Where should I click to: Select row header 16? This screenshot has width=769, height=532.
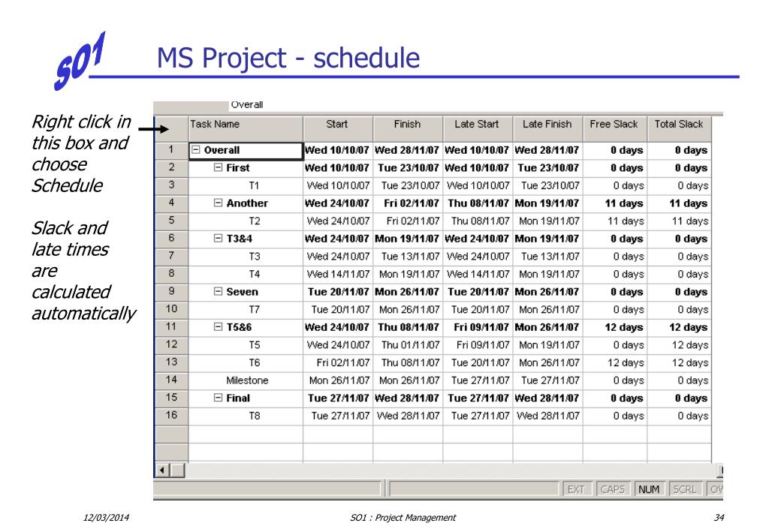pos(171,416)
